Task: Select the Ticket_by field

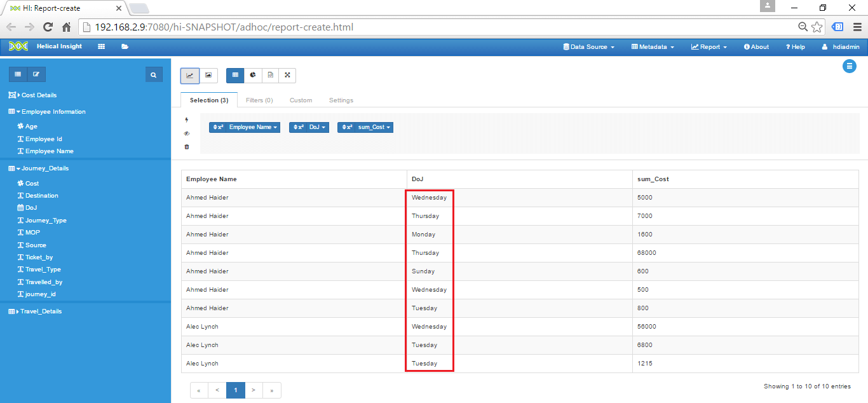Action: coord(35,257)
